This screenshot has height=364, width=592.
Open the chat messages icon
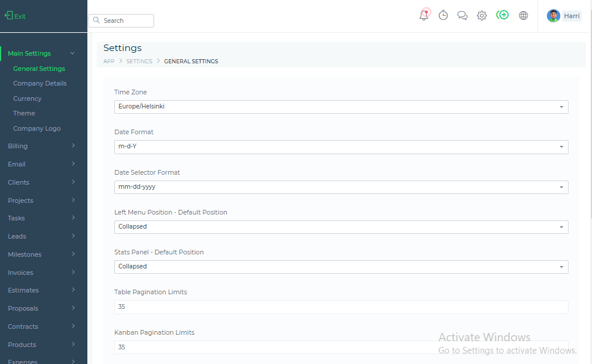(462, 16)
